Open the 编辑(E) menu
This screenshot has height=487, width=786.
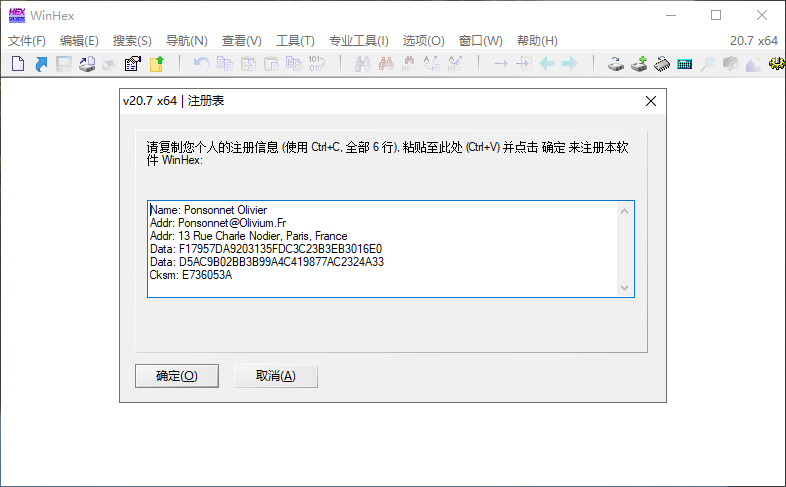pyautogui.click(x=79, y=41)
